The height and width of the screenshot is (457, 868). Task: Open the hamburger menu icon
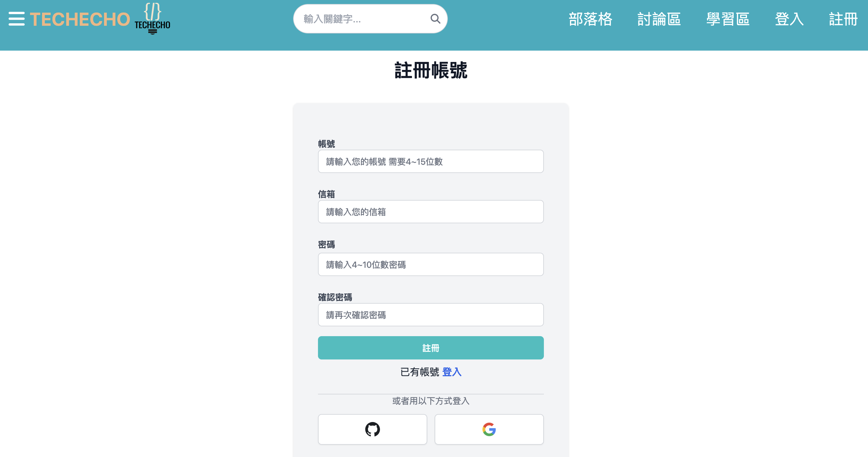tap(17, 19)
